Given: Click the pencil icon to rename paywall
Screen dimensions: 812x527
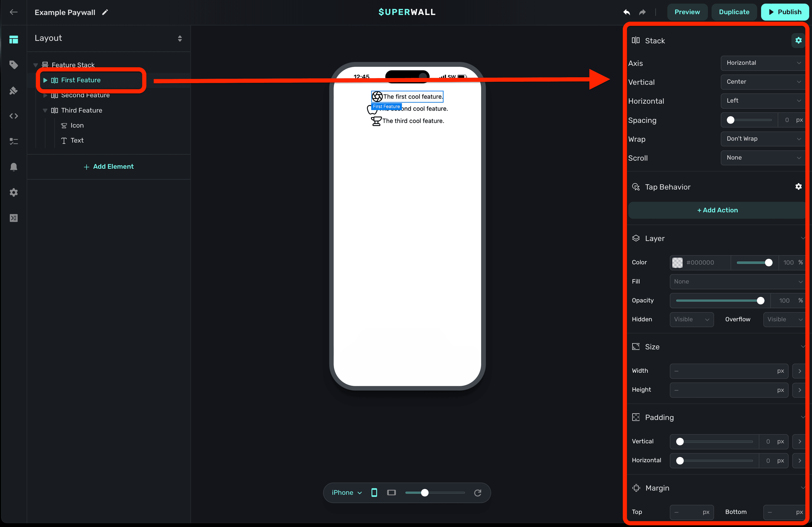Looking at the screenshot, I should click(105, 12).
